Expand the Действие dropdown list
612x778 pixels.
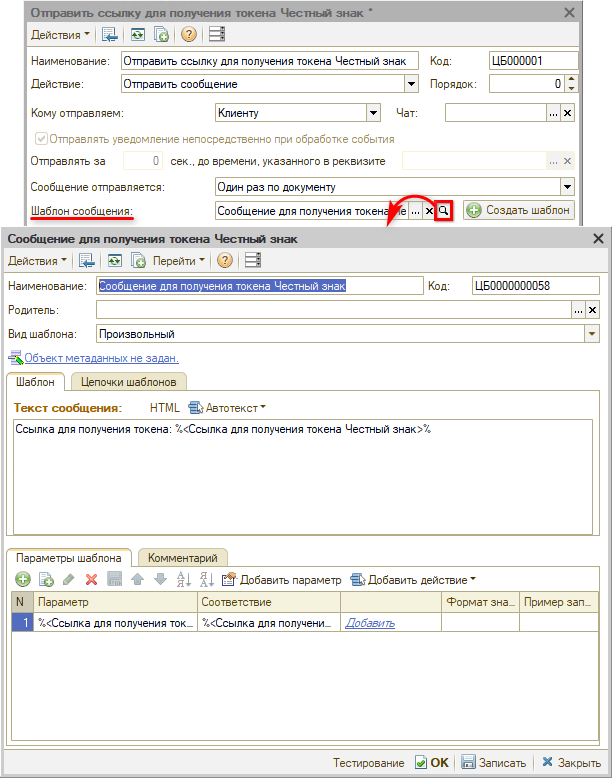pos(411,85)
